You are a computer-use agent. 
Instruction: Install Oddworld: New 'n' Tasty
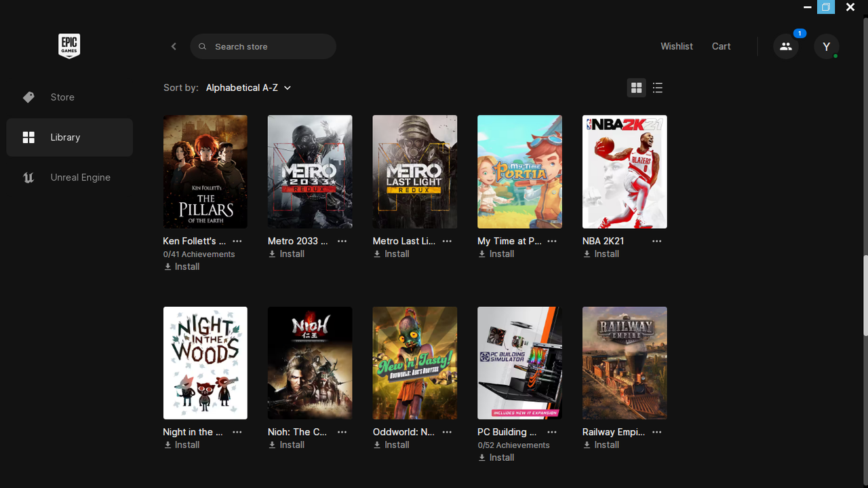[391, 445]
